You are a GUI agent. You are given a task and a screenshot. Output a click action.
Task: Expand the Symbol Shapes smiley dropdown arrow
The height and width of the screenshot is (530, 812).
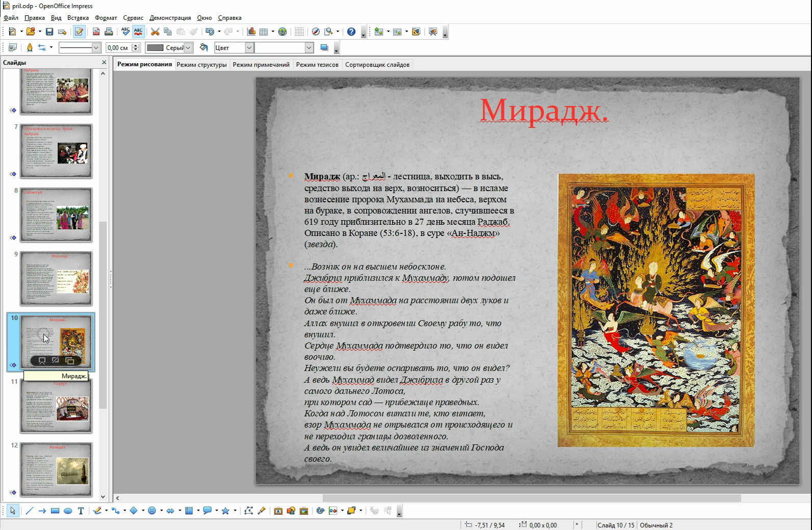pos(161,511)
